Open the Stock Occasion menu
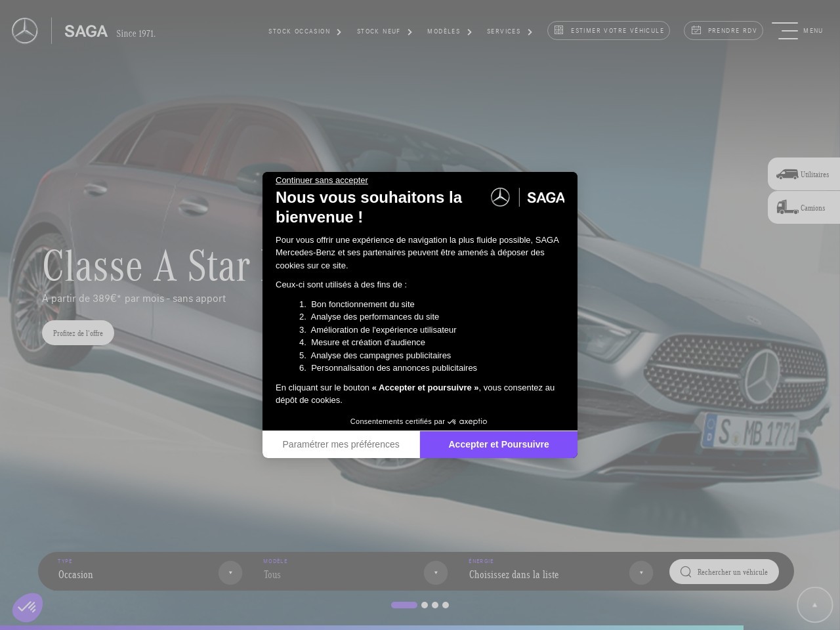The image size is (840, 630). tap(299, 31)
